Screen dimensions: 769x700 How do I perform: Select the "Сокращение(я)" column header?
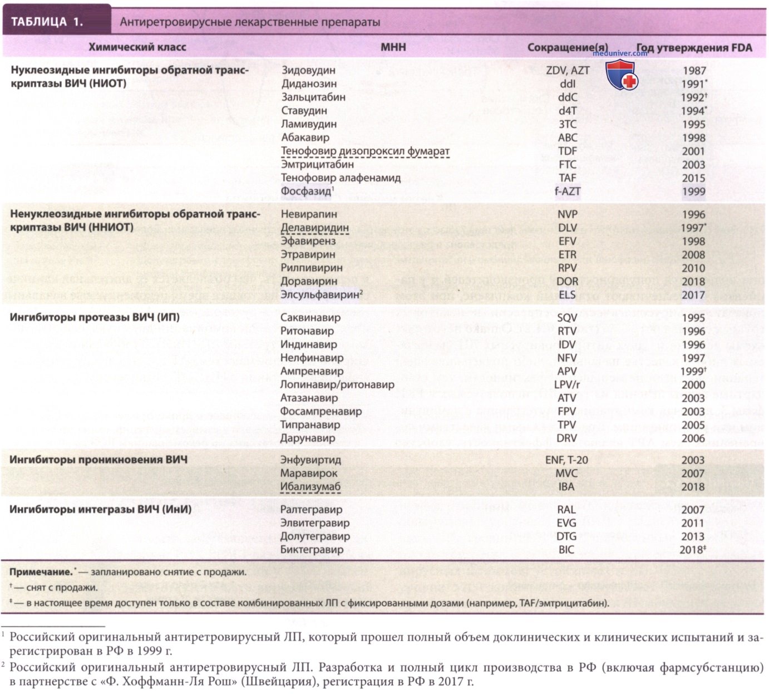point(568,48)
